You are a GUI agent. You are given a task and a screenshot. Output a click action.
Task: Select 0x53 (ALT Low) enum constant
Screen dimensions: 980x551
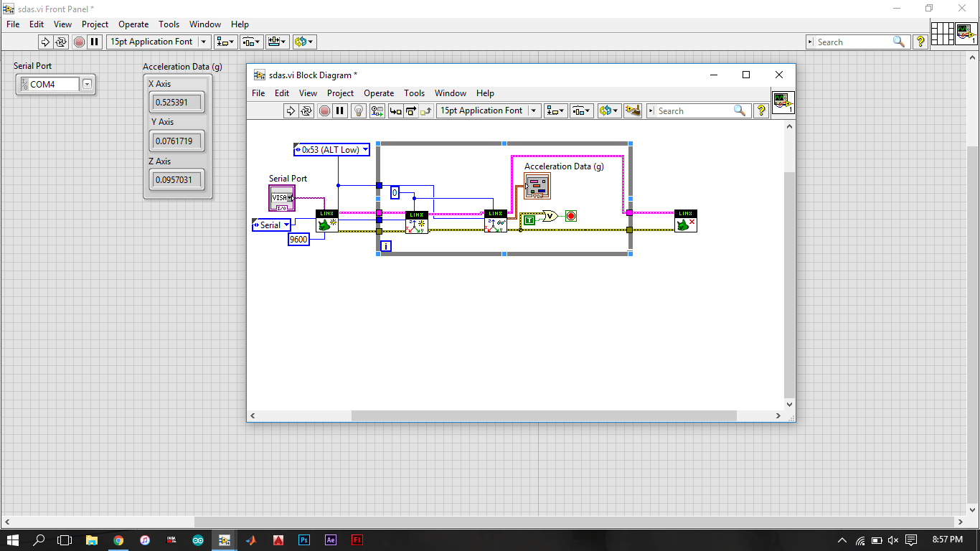[x=332, y=150]
